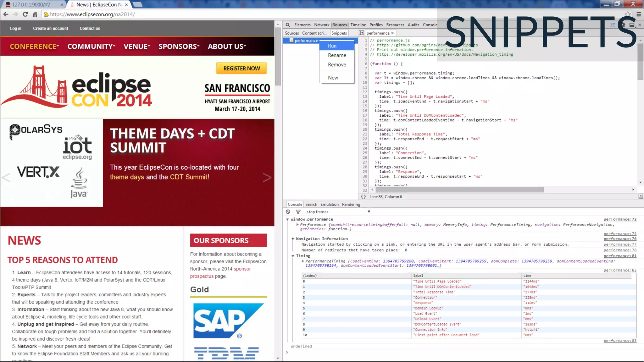Collapse the window.performance console group
The width and height of the screenshot is (644, 362).
(287, 219)
